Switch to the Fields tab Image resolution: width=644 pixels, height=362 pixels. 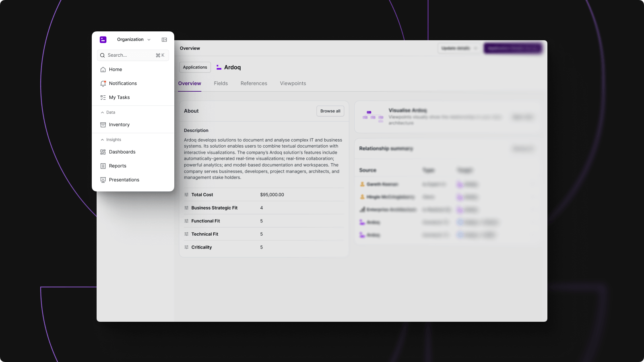pyautogui.click(x=221, y=83)
